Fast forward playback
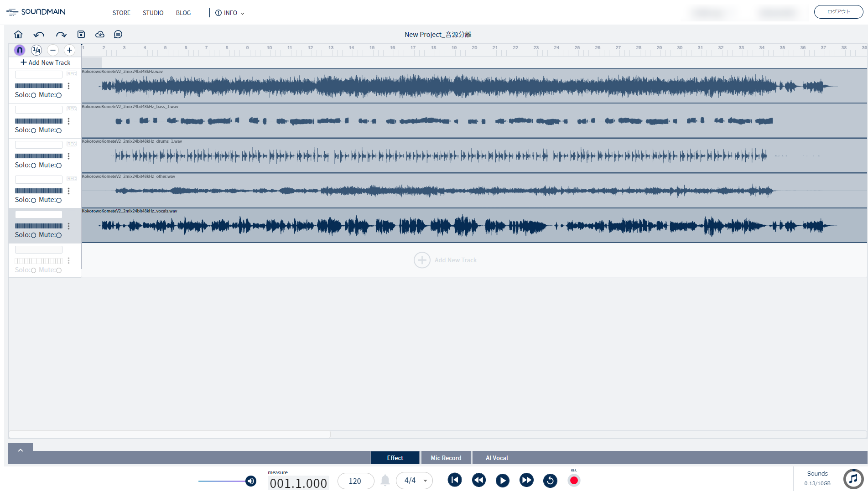Screen dimensions: 868x492 pos(526,480)
